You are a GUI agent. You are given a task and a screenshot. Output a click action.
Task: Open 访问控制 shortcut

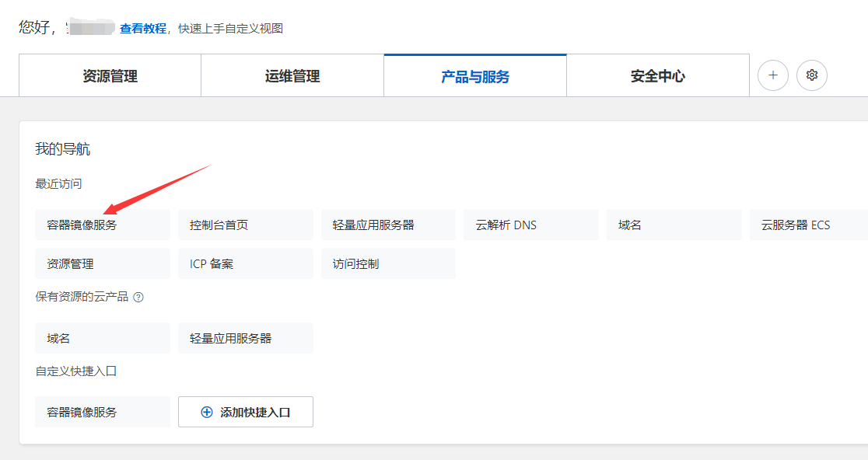click(388, 263)
